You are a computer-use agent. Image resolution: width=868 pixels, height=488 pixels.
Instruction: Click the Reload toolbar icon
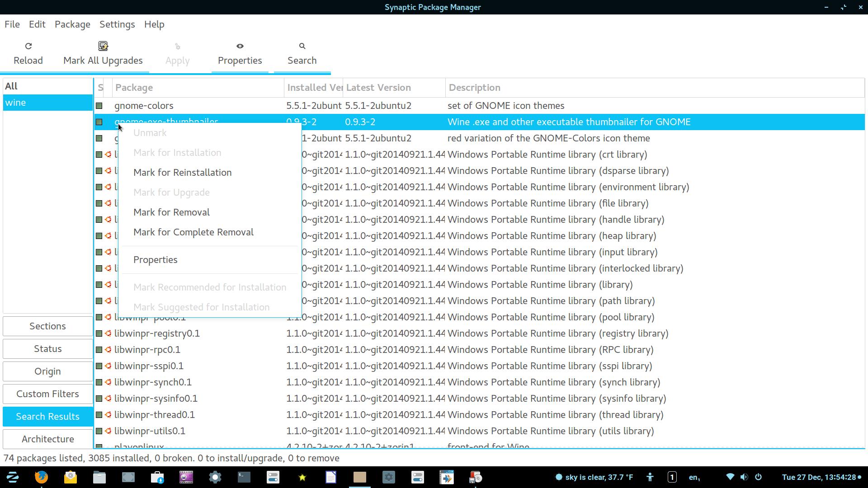pyautogui.click(x=28, y=46)
